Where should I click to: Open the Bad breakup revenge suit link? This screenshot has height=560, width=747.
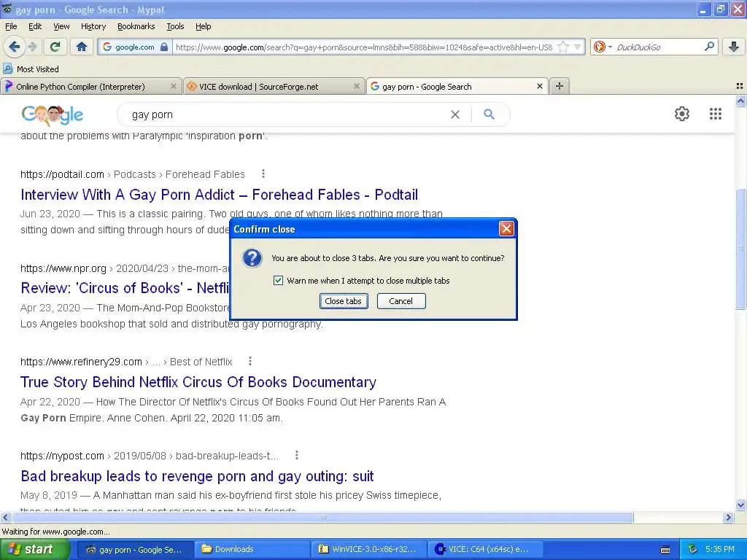(x=197, y=476)
